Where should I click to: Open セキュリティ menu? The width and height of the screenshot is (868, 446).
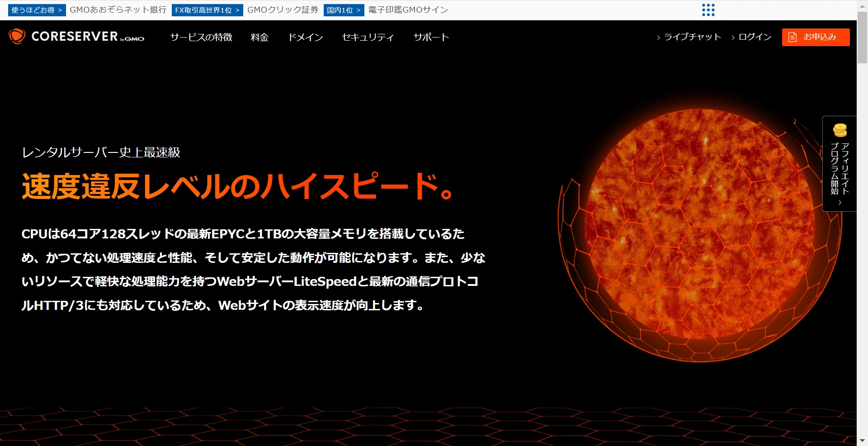pos(368,37)
